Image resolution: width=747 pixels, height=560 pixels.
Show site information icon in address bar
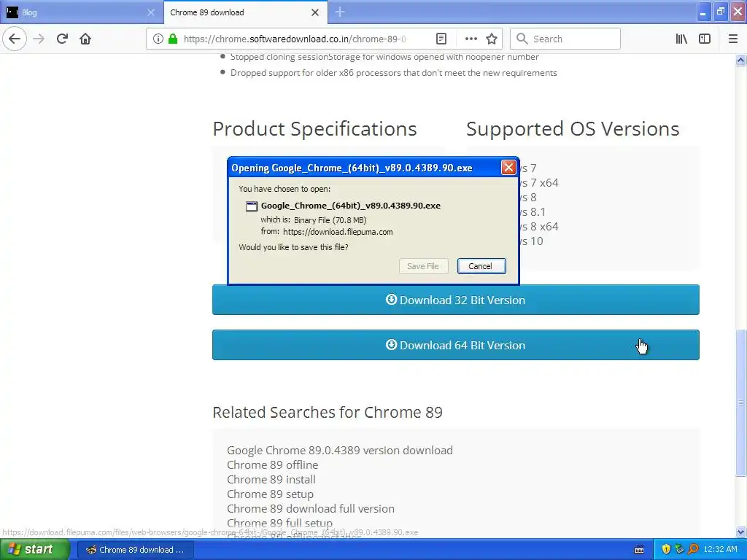point(158,39)
